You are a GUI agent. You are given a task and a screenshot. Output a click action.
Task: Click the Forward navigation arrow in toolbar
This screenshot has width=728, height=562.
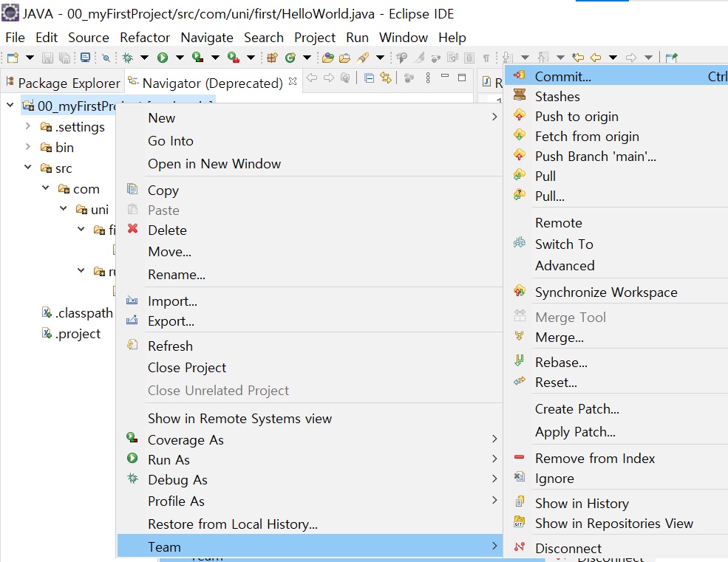[631, 58]
